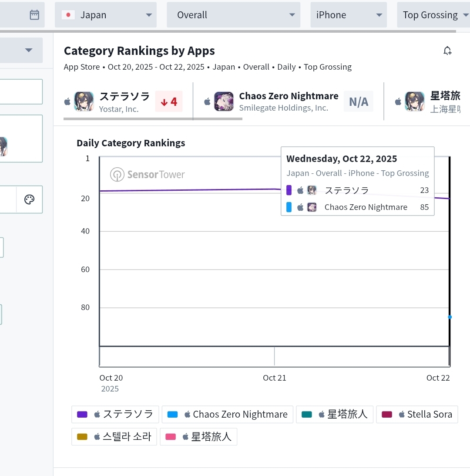Click the Oct 21 marker on timeline
This screenshot has width=470, height=476.
tap(274, 378)
